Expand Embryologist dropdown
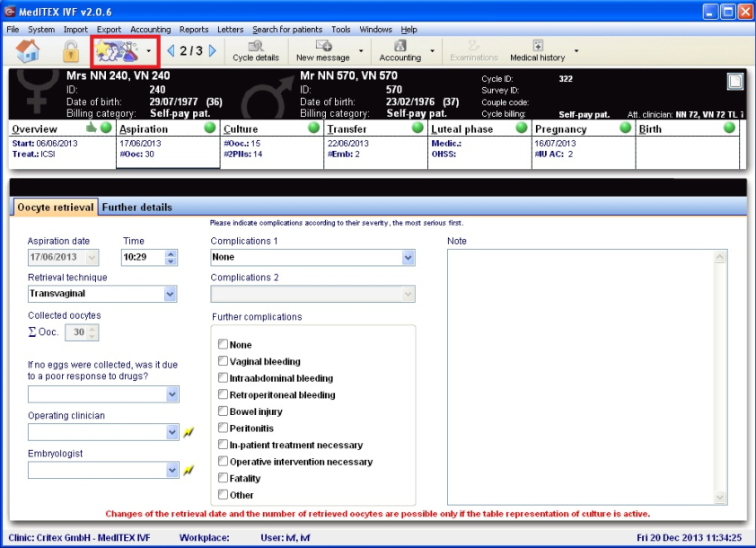 172,470
